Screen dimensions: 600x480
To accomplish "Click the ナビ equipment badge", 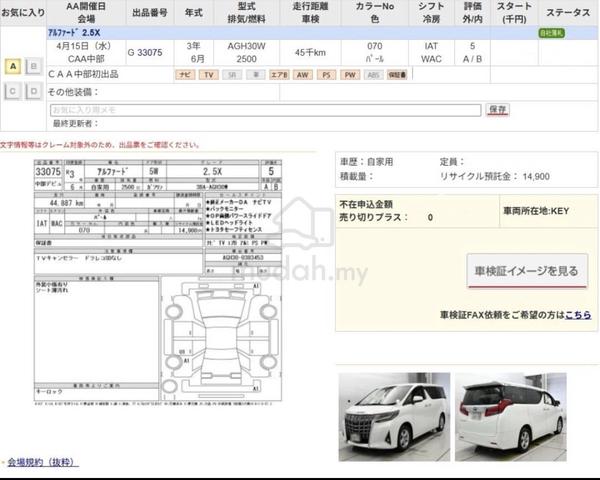I will [x=185, y=75].
